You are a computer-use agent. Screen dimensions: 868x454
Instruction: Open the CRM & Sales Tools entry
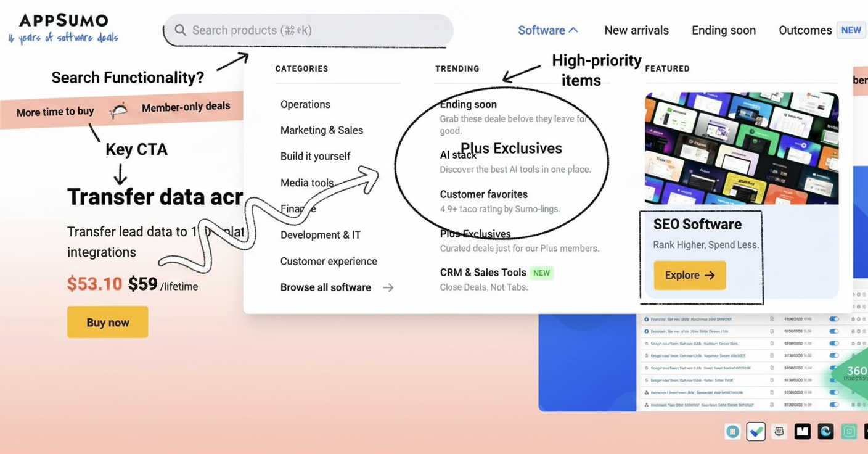(496, 279)
